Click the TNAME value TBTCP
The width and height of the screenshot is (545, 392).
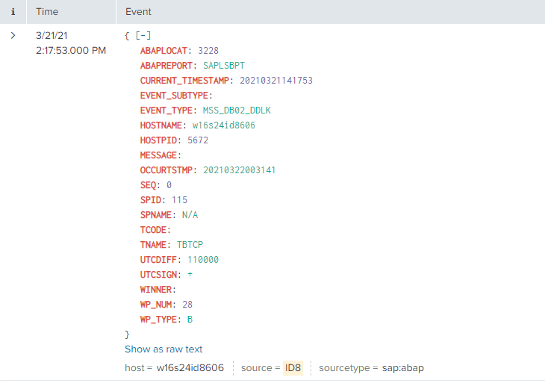coord(190,245)
